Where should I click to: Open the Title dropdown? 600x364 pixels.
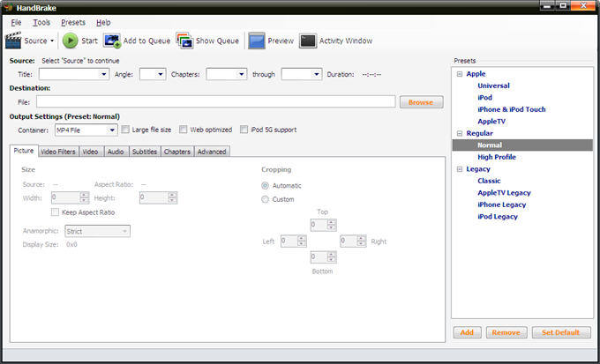74,74
